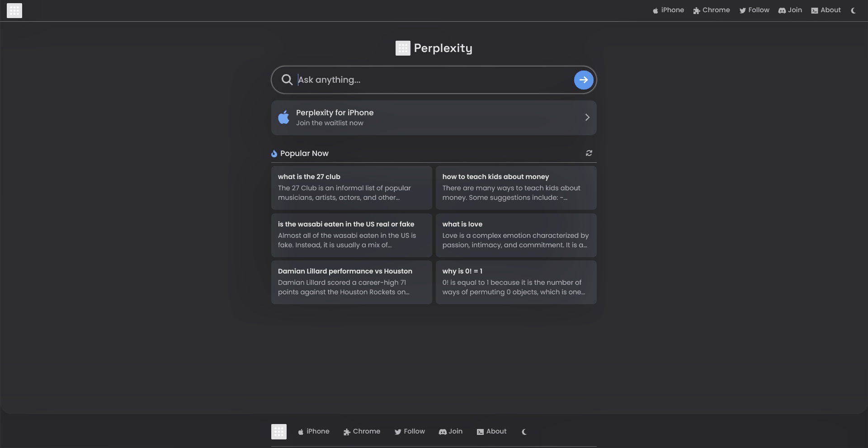Click Follow link in bottom footer
Screen dimensions: 868x448
(x=410, y=432)
